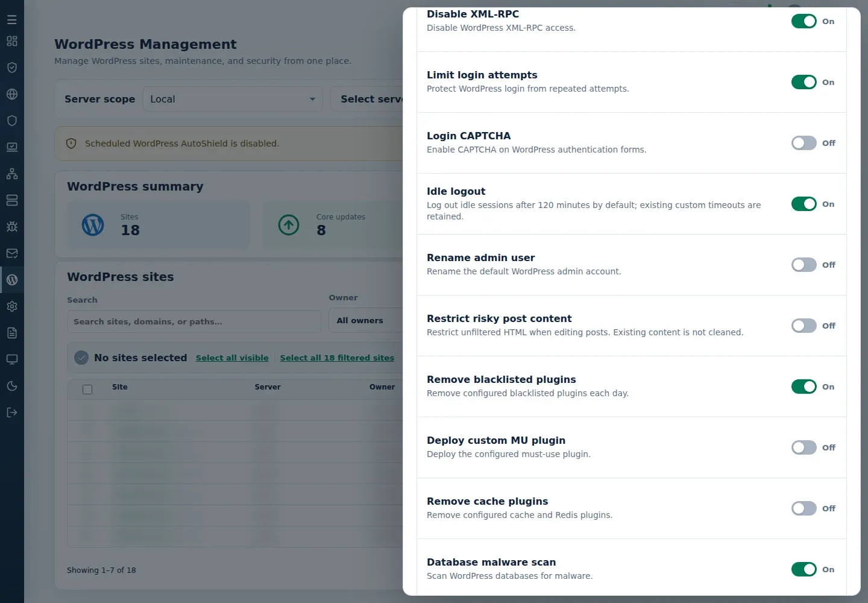
Task: Click the Showing 1-7 of 18 text
Action: click(101, 570)
